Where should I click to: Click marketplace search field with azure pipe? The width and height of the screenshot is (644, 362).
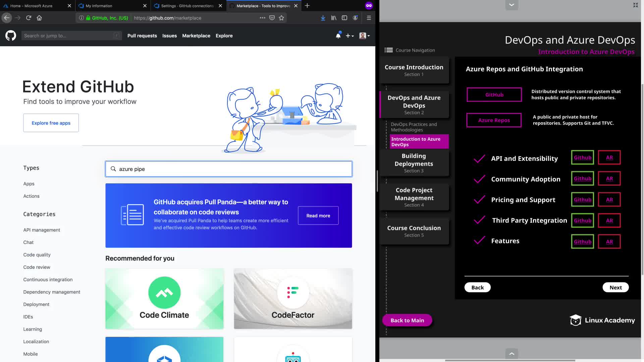click(229, 169)
